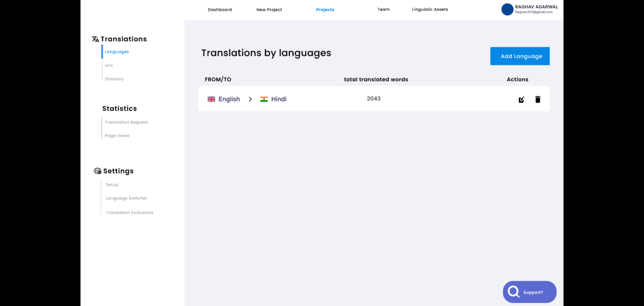The height and width of the screenshot is (306, 644).
Task: Open Urls in the sidebar
Action: (x=108, y=65)
